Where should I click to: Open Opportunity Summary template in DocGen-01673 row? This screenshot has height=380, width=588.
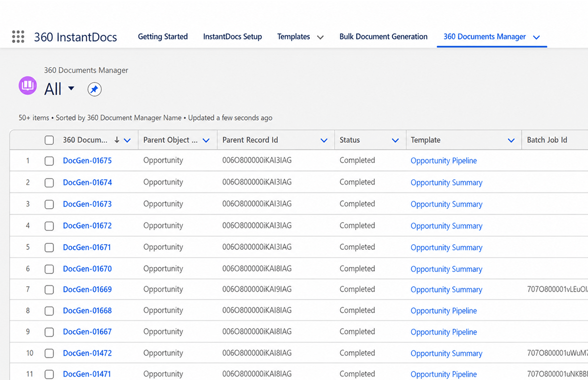[446, 204]
